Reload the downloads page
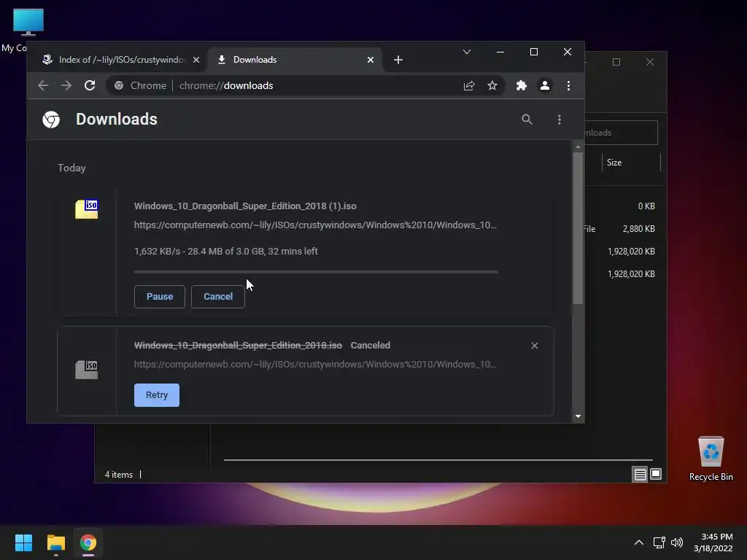747x560 pixels. coord(90,86)
